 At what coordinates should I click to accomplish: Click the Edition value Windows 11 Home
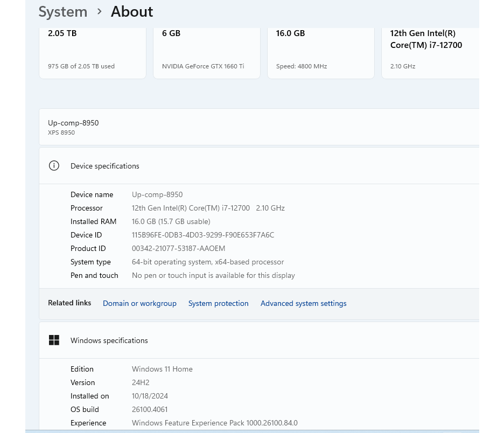tap(162, 369)
